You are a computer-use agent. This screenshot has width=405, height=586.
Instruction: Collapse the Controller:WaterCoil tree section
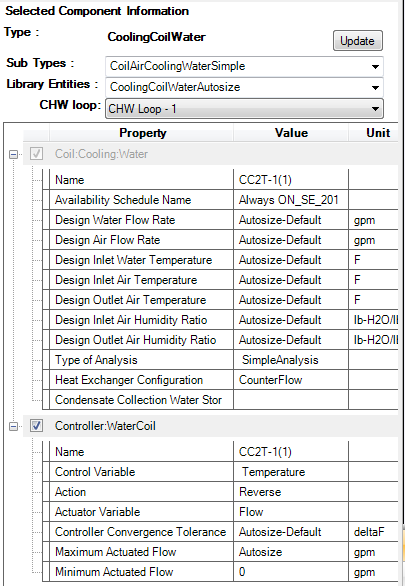tap(13, 426)
